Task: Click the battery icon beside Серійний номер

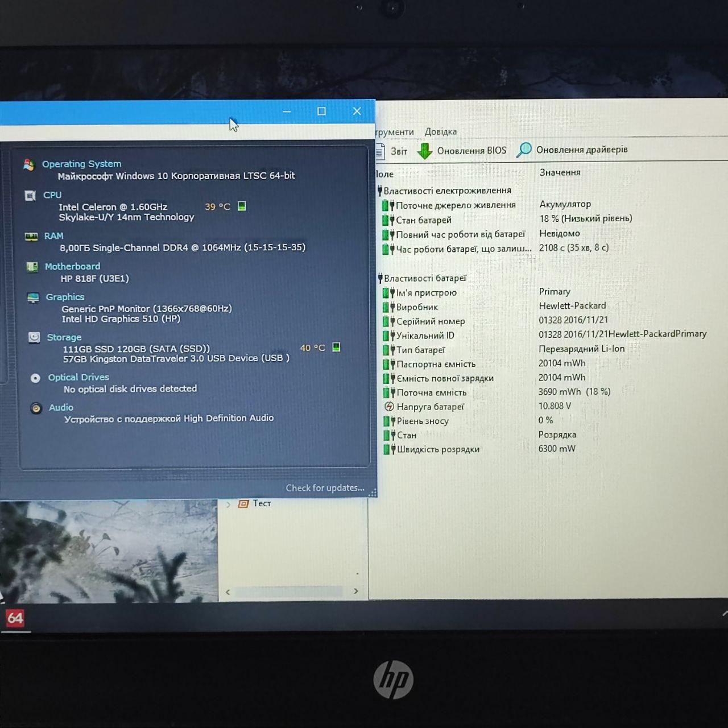Action: click(x=389, y=321)
